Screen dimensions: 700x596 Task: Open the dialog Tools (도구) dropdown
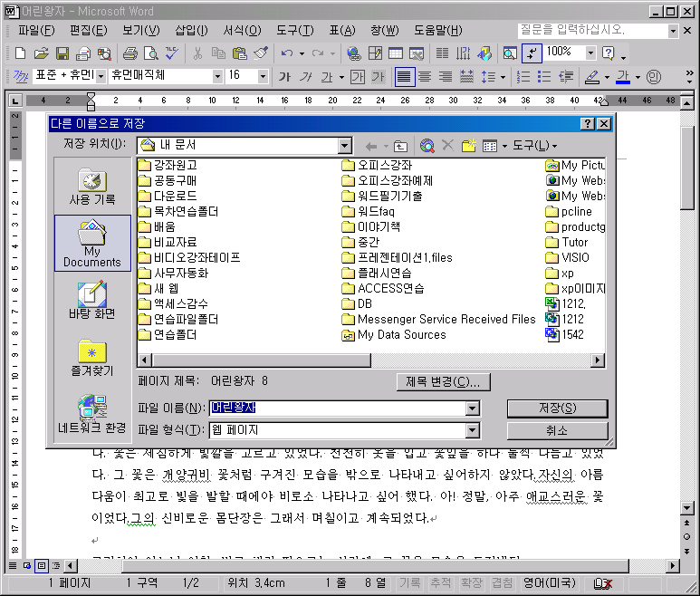pos(534,146)
